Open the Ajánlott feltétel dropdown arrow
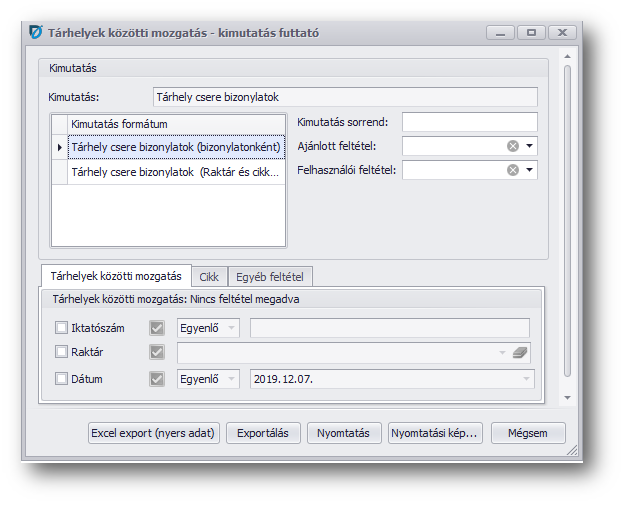Viewport: 625px width, 505px height. tap(529, 146)
